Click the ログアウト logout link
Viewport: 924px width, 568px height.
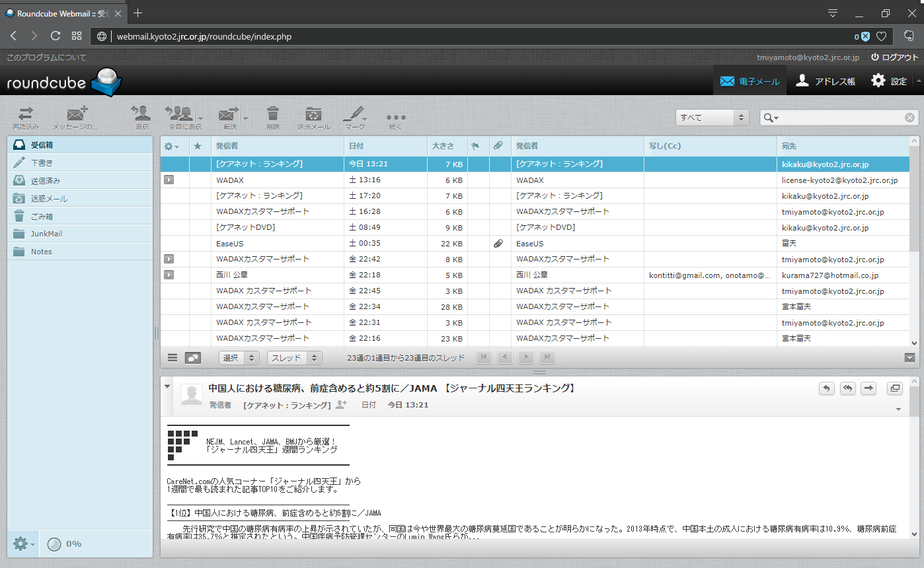point(895,57)
